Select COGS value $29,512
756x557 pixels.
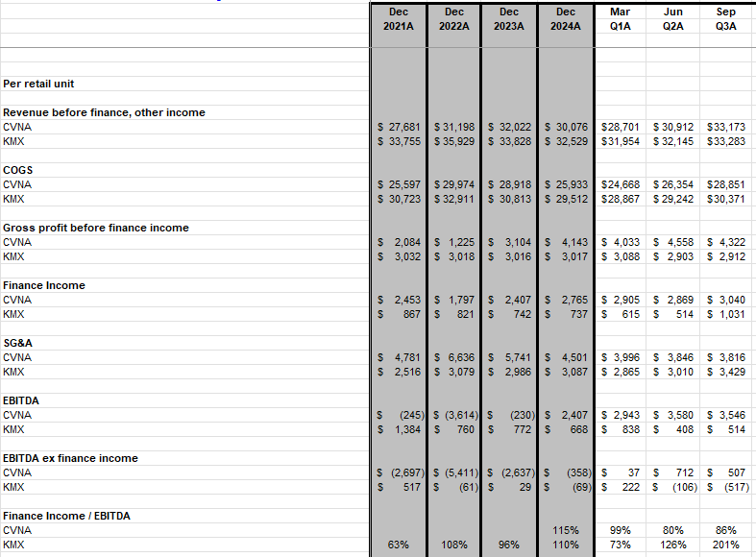point(566,200)
